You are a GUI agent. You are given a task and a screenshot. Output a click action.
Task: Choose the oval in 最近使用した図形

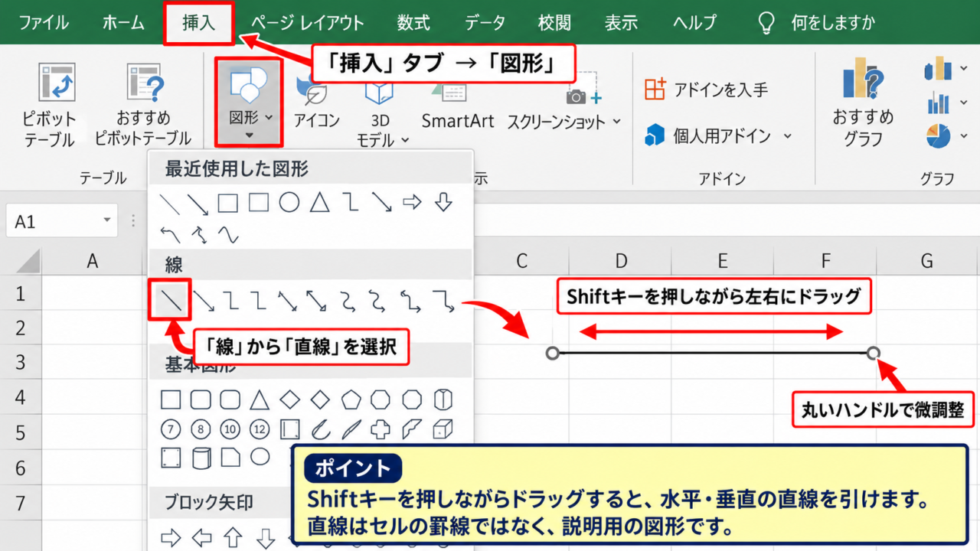point(289,203)
